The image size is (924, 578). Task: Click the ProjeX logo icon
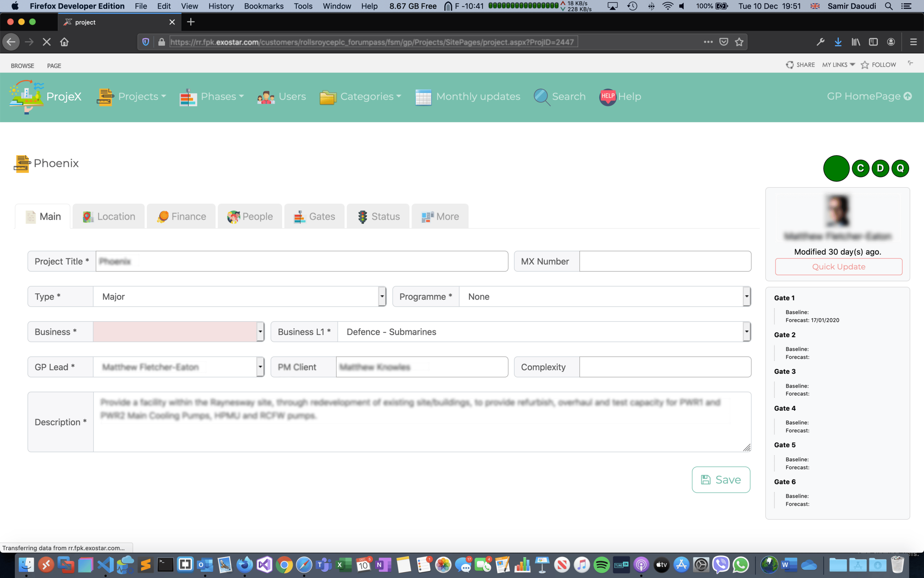point(26,97)
